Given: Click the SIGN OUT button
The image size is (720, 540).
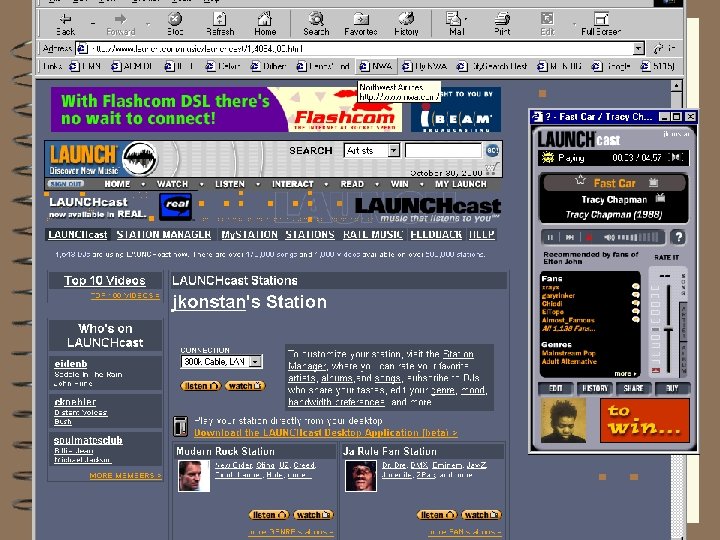Looking at the screenshot, I should [x=66, y=184].
